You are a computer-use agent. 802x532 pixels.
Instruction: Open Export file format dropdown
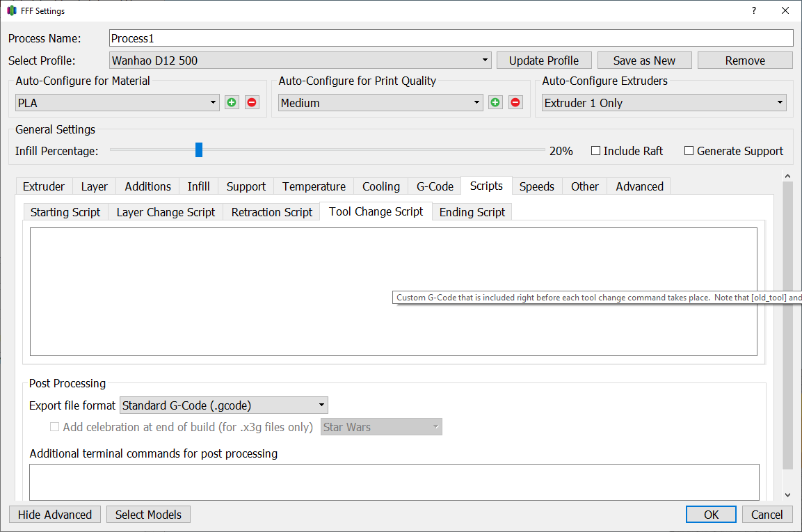coord(223,405)
